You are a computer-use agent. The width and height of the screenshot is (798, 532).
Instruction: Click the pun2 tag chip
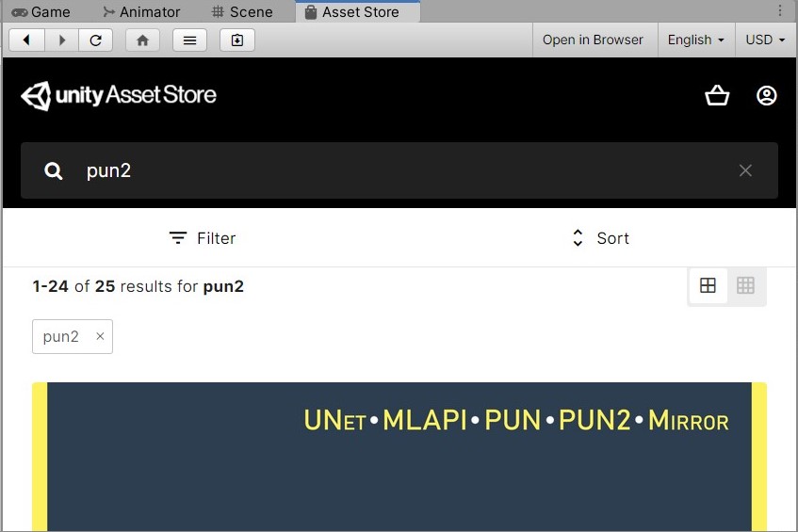pyautogui.click(x=73, y=337)
